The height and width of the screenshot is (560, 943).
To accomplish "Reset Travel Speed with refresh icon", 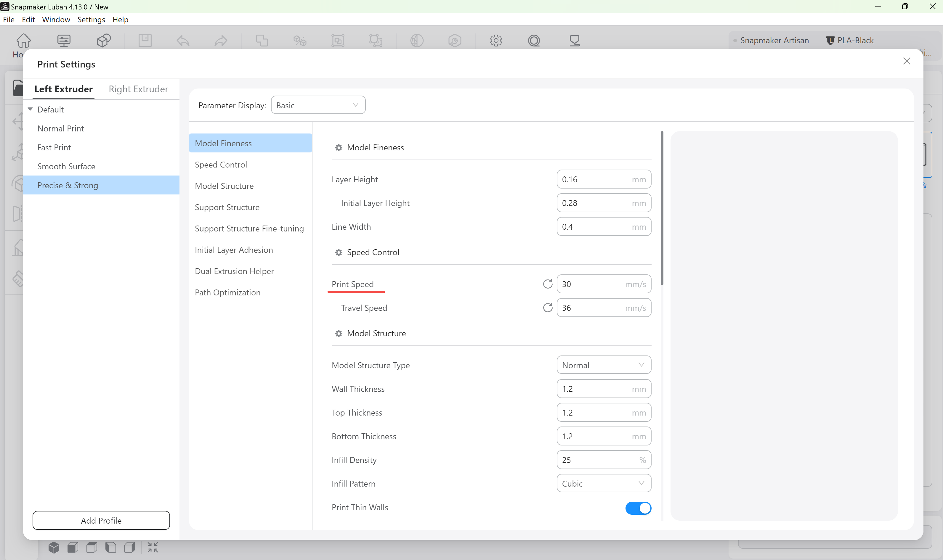I will pos(548,308).
